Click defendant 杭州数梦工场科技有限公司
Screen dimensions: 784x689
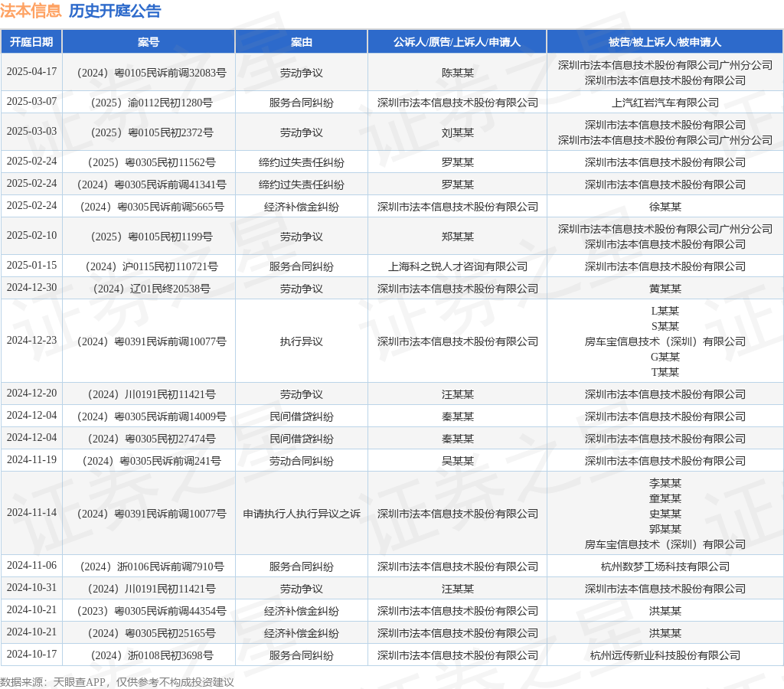pyautogui.click(x=665, y=567)
